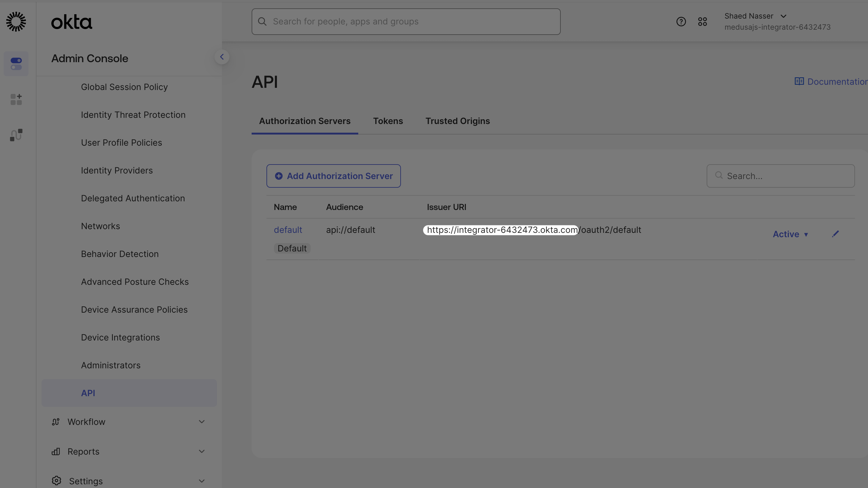Collapse the Admin Console sidebar
Viewport: 868px width, 488px height.
(x=222, y=57)
